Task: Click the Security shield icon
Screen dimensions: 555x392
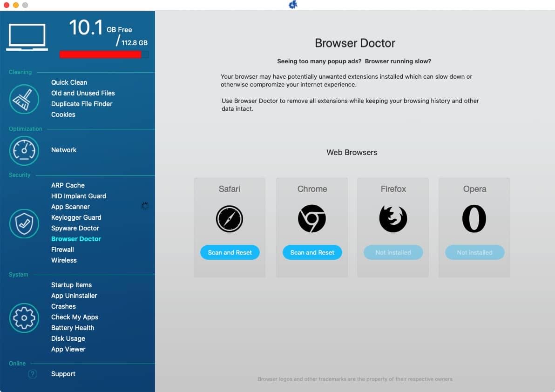Action: point(24,223)
